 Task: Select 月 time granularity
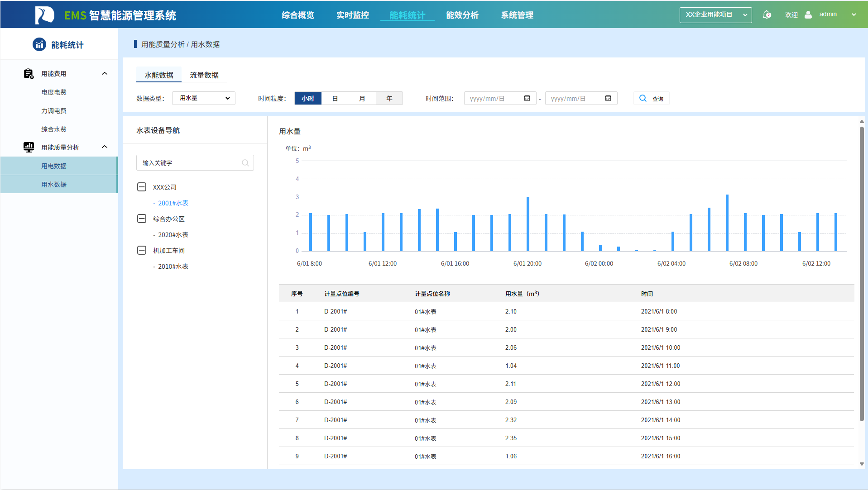[x=362, y=98]
